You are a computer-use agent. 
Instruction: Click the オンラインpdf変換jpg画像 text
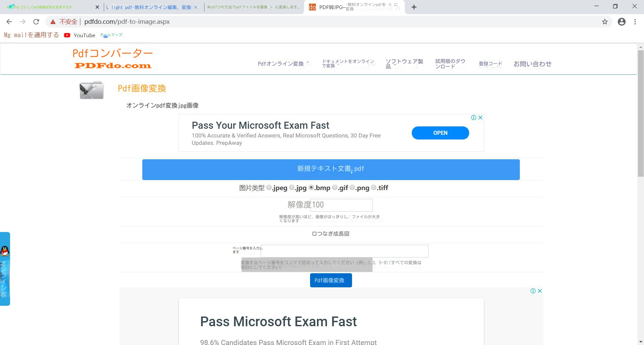point(162,106)
